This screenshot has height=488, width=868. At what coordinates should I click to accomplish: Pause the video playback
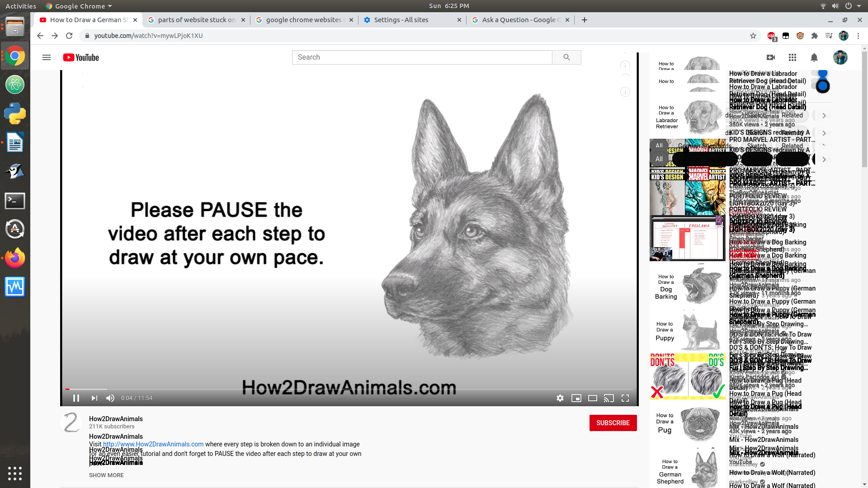coord(76,398)
